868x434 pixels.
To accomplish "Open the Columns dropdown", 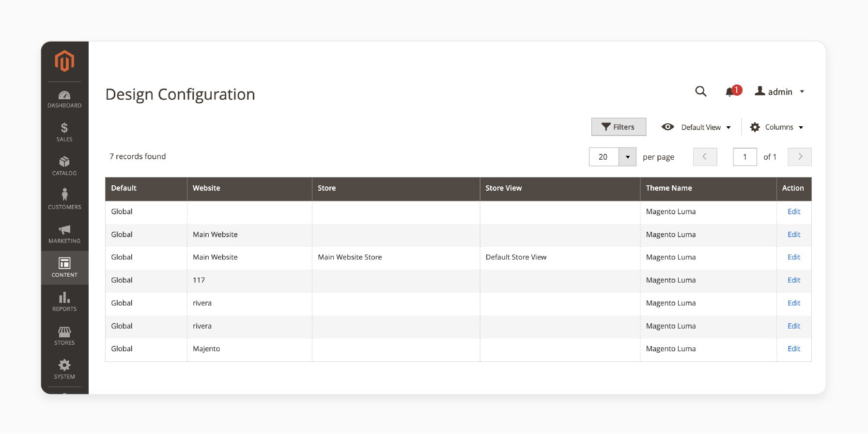I will tap(776, 127).
